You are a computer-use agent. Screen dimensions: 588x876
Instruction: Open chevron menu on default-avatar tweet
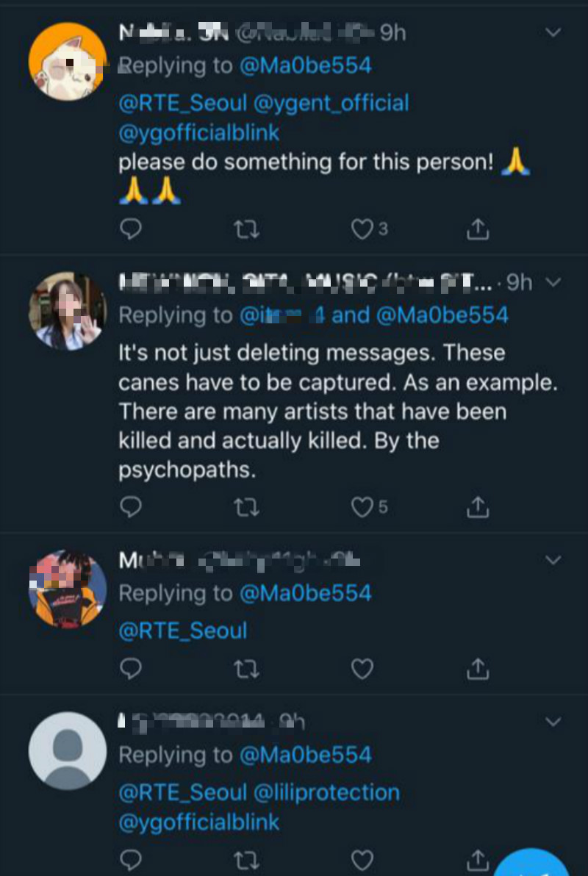coord(553,722)
